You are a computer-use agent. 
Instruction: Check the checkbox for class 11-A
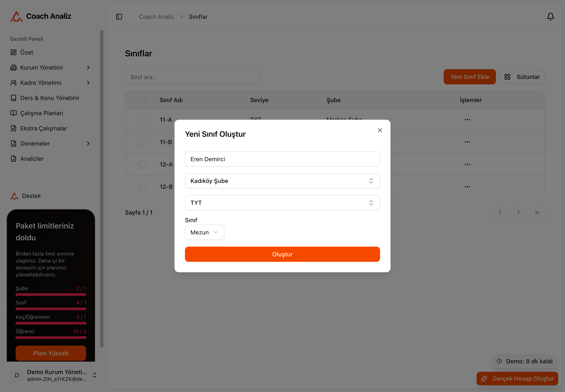click(x=142, y=120)
